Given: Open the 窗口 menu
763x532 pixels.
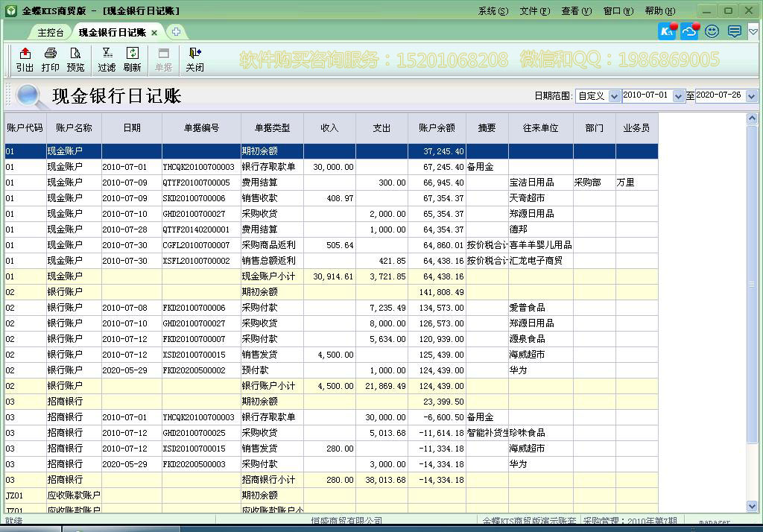Looking at the screenshot, I should [x=618, y=11].
